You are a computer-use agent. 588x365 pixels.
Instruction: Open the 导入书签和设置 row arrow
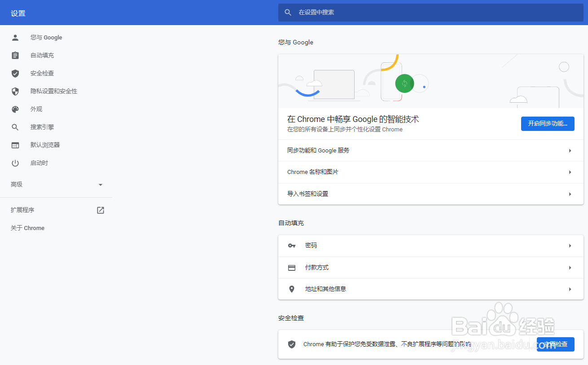570,194
